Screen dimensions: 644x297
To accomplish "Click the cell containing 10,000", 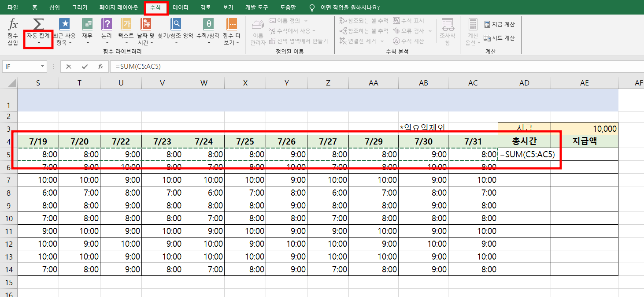I will tap(585, 129).
